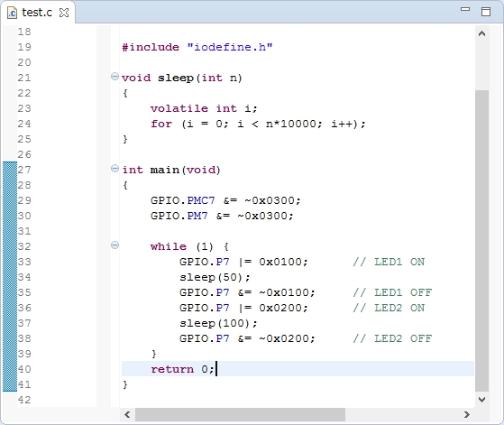This screenshot has height=425, width=504.
Task: Click the iodefine.h include string
Action: pos(230,47)
